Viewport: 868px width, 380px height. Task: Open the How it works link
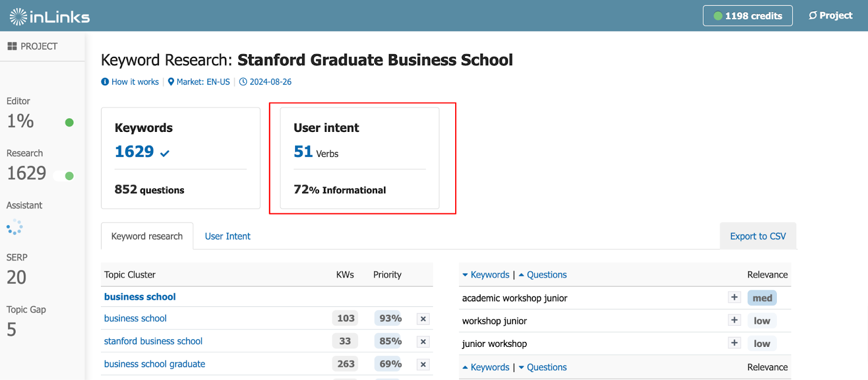tap(135, 82)
